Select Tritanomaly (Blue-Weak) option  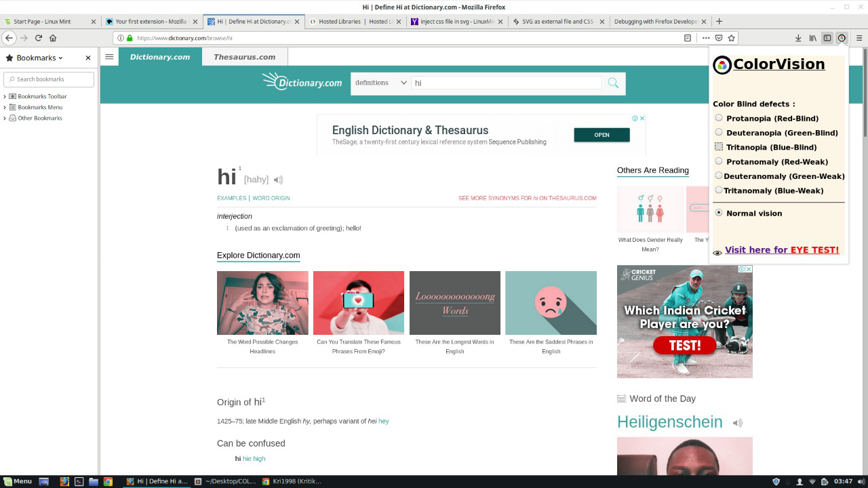coord(719,190)
